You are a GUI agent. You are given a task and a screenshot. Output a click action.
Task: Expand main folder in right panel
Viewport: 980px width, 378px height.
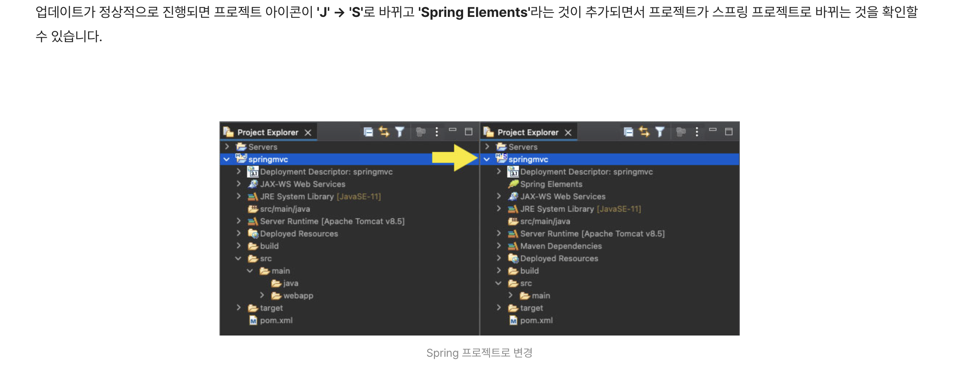coord(510,295)
